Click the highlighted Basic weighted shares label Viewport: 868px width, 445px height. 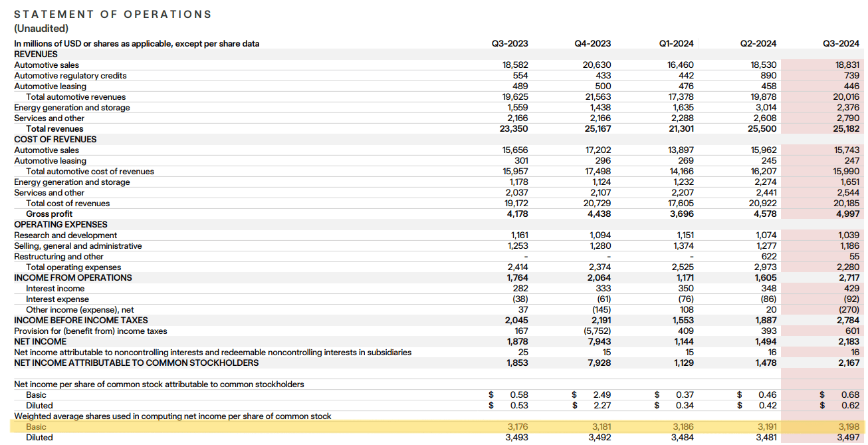pyautogui.click(x=37, y=427)
